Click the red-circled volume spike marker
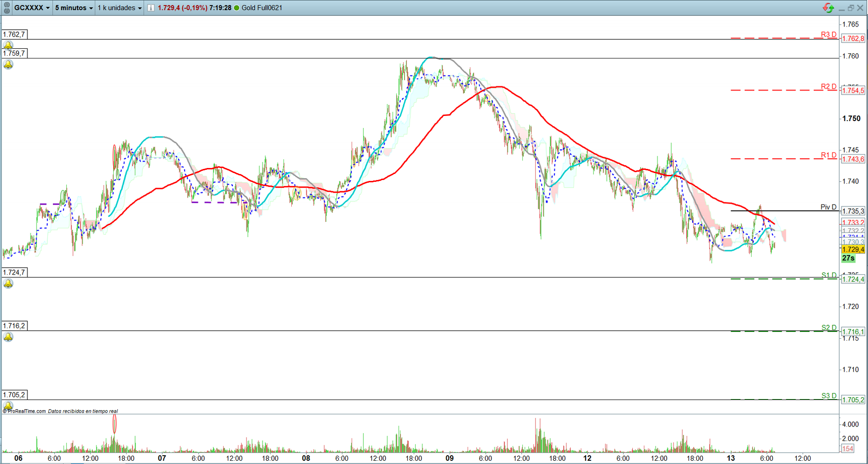Image resolution: width=868 pixels, height=464 pixels. (114, 424)
